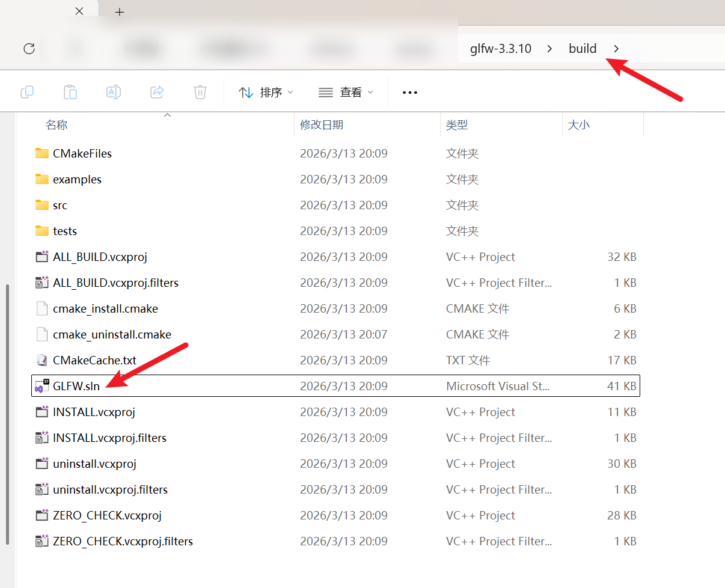Expand chevron after build in breadcrumb
Viewport: 725px width, 588px height.
[616, 49]
